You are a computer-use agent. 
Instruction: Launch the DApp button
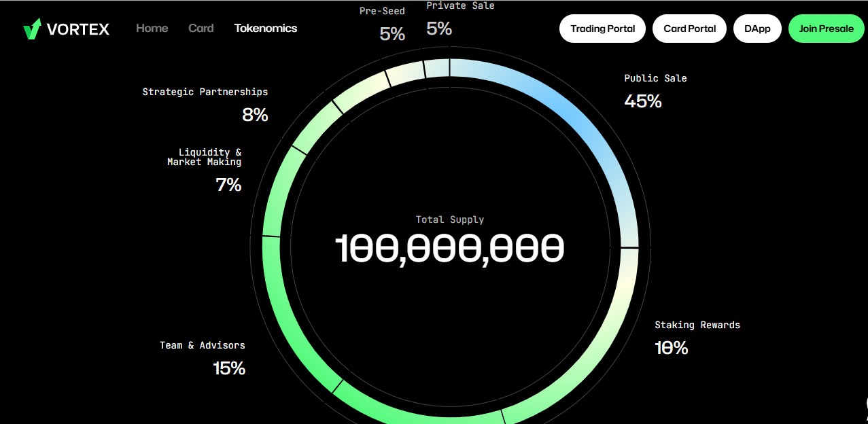[757, 29]
